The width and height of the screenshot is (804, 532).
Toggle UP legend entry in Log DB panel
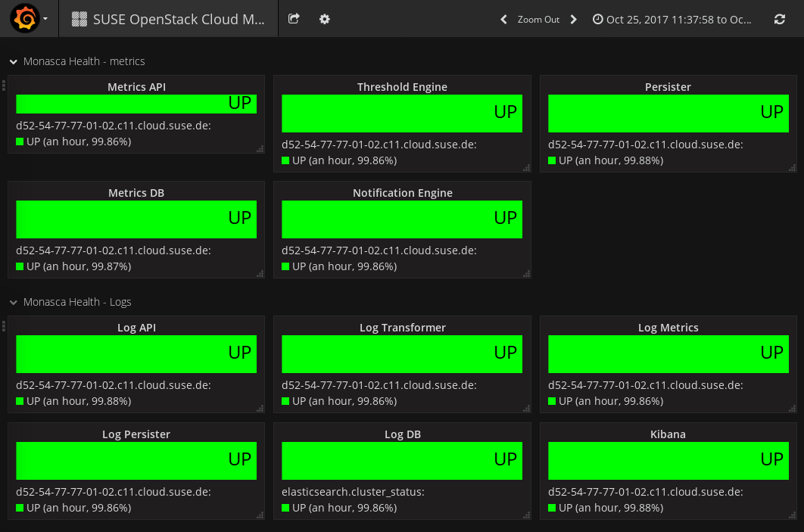(x=344, y=508)
